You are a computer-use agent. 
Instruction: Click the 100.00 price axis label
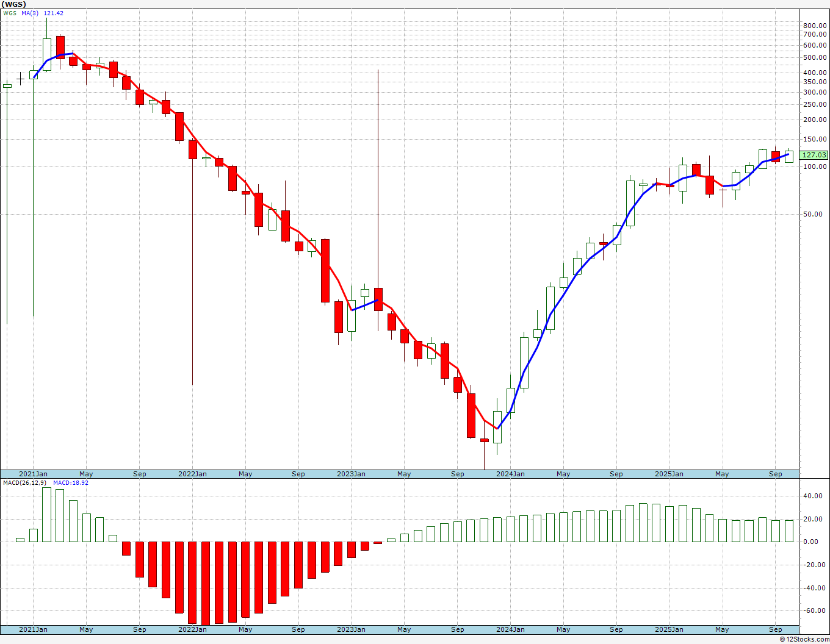[815, 166]
